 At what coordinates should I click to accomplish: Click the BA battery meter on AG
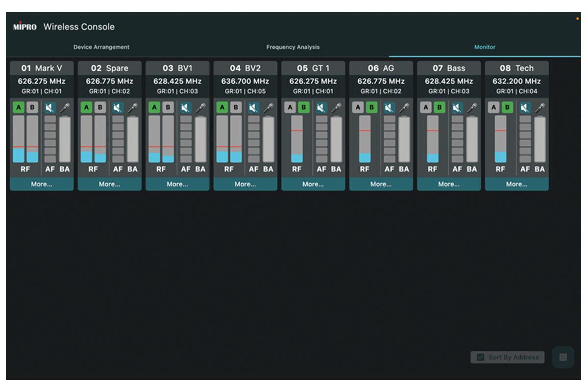click(404, 140)
